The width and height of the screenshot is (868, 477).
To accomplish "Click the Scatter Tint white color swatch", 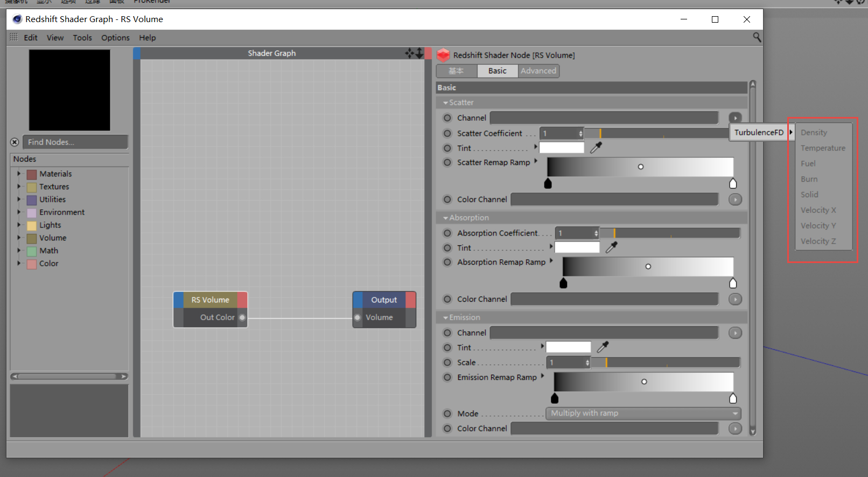I will tap(562, 148).
